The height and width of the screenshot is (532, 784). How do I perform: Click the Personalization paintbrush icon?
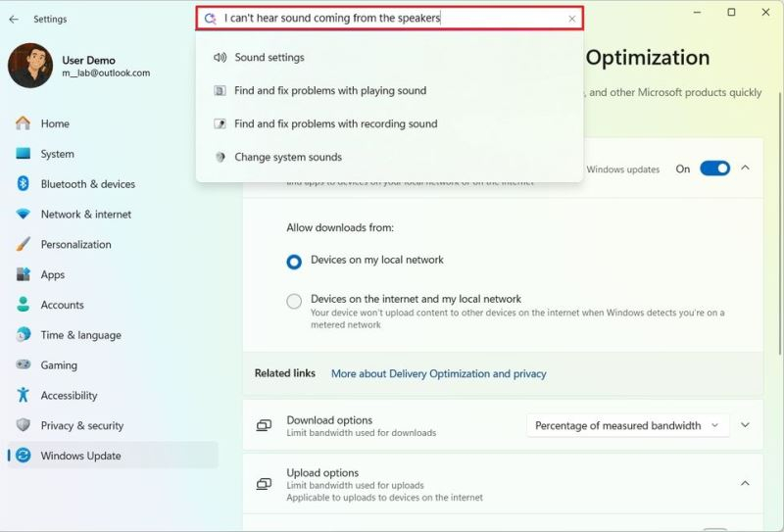click(24, 245)
